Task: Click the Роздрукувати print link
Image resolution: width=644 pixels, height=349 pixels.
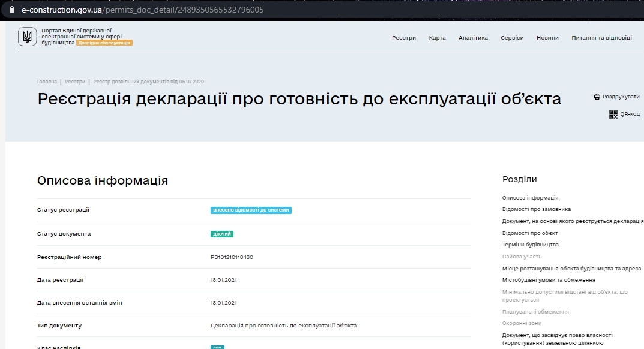Action: click(x=621, y=97)
